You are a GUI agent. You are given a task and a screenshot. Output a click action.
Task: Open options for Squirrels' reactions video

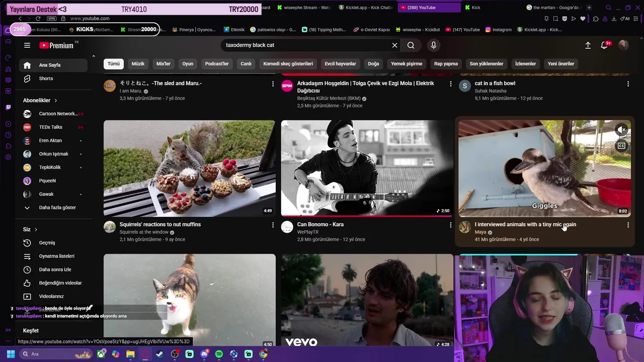coord(273,225)
